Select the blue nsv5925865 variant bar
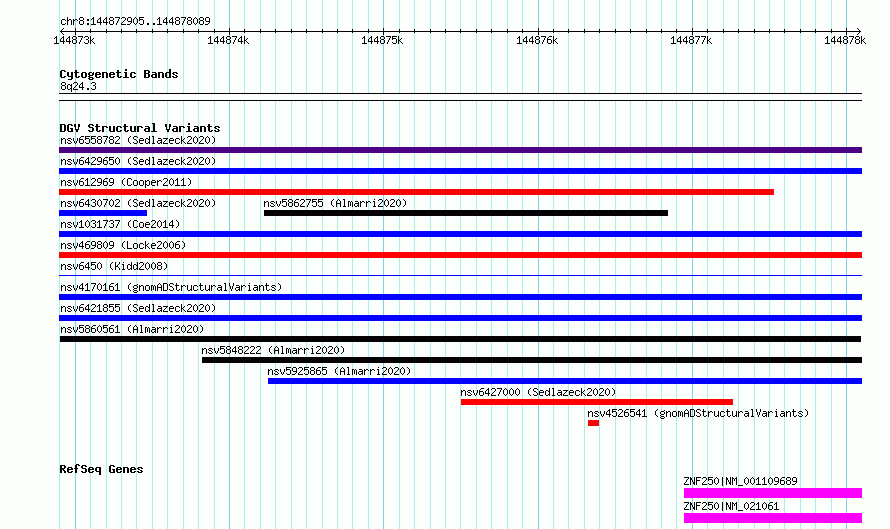The image size is (890, 529). tap(565, 381)
